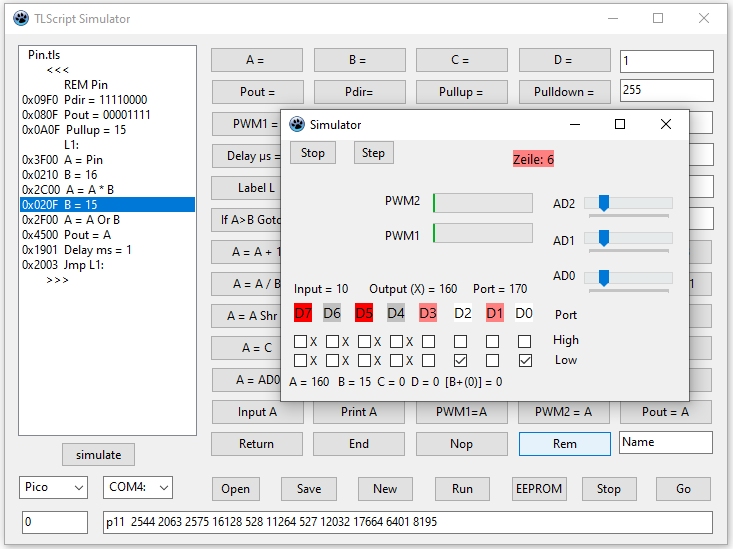Insert a Rem command button
This screenshot has height=549, width=733.
(x=564, y=444)
